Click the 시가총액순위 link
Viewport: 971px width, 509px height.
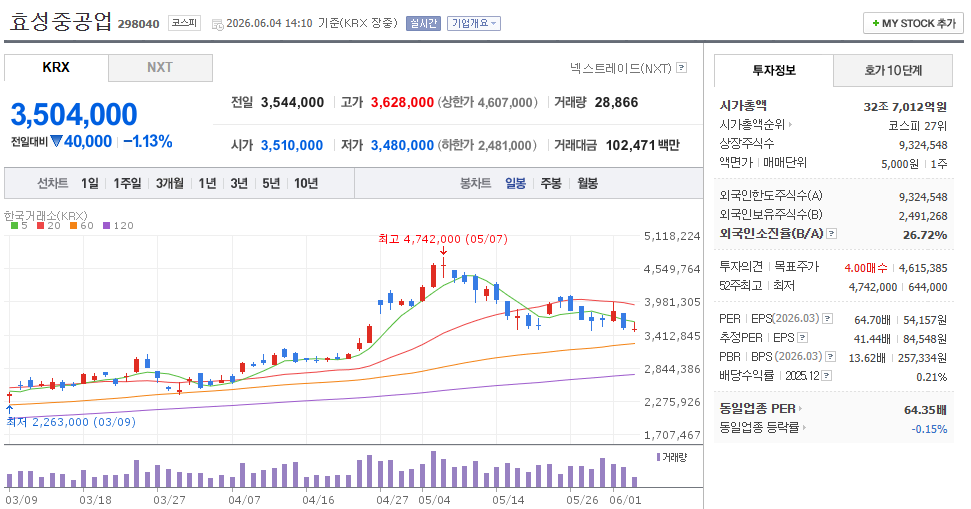point(752,124)
